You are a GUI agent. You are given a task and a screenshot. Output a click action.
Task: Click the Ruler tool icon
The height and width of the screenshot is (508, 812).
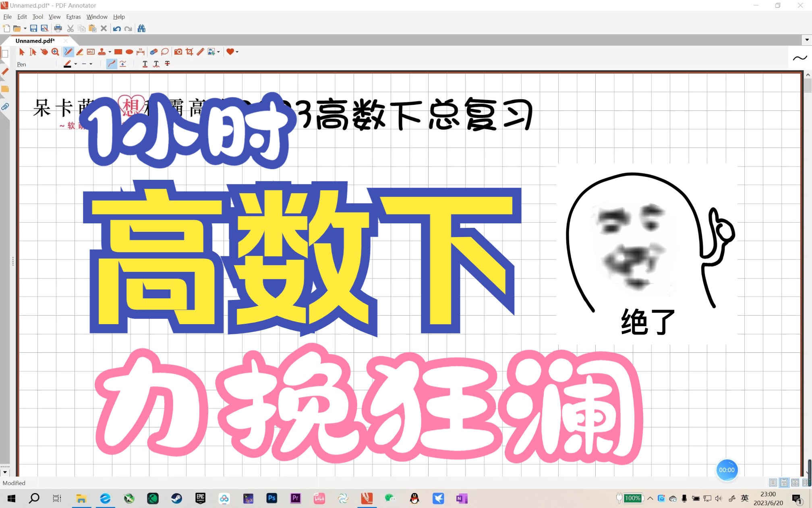[x=200, y=52]
